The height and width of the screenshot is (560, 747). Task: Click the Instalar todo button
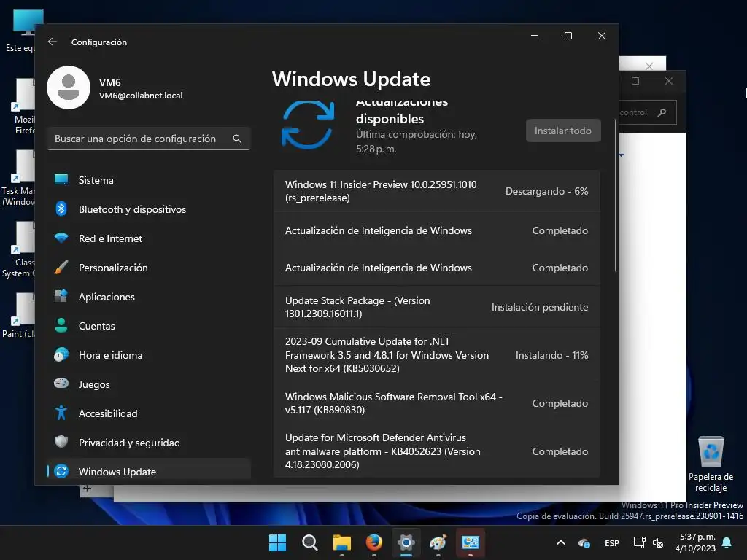point(563,131)
